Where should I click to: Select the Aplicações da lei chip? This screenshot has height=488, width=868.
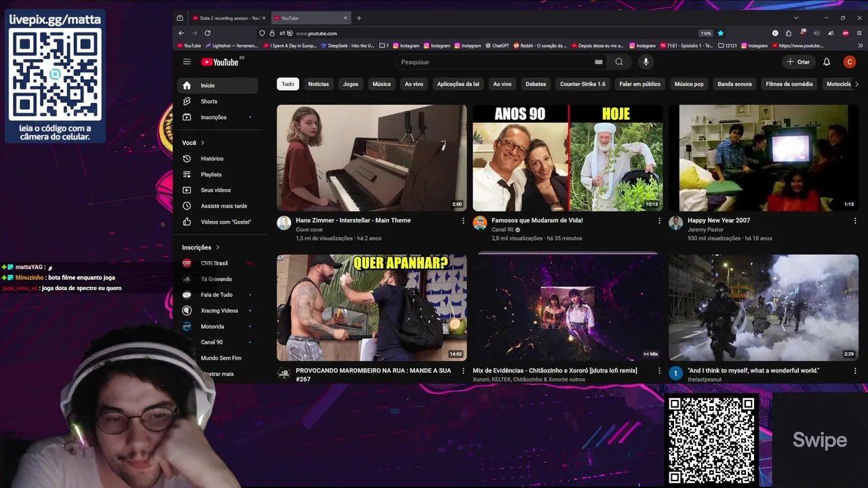click(x=458, y=84)
